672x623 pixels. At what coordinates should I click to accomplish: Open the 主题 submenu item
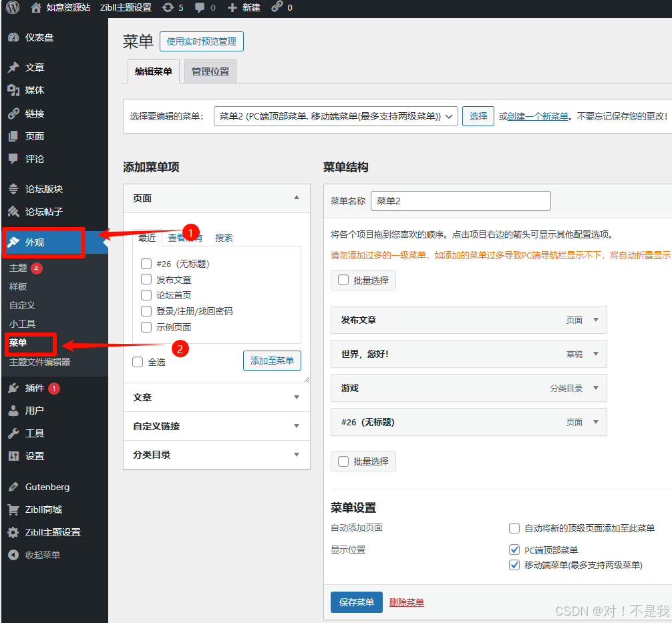pyautogui.click(x=18, y=268)
